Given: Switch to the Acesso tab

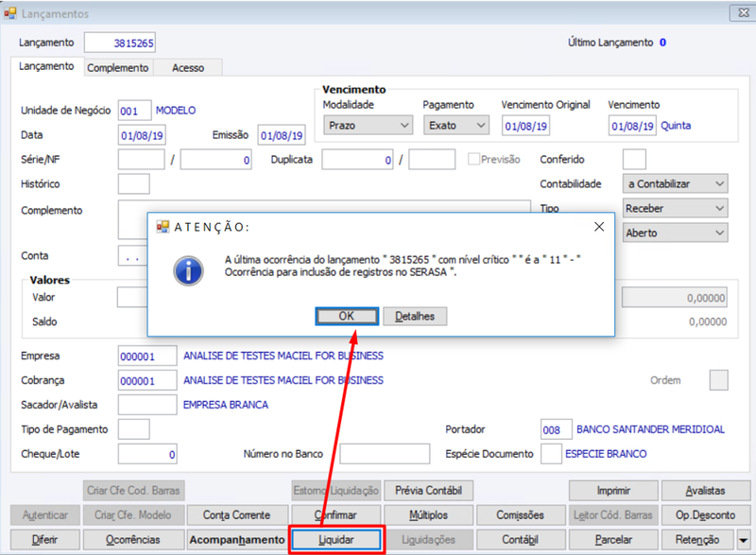Looking at the screenshot, I should click(x=188, y=68).
